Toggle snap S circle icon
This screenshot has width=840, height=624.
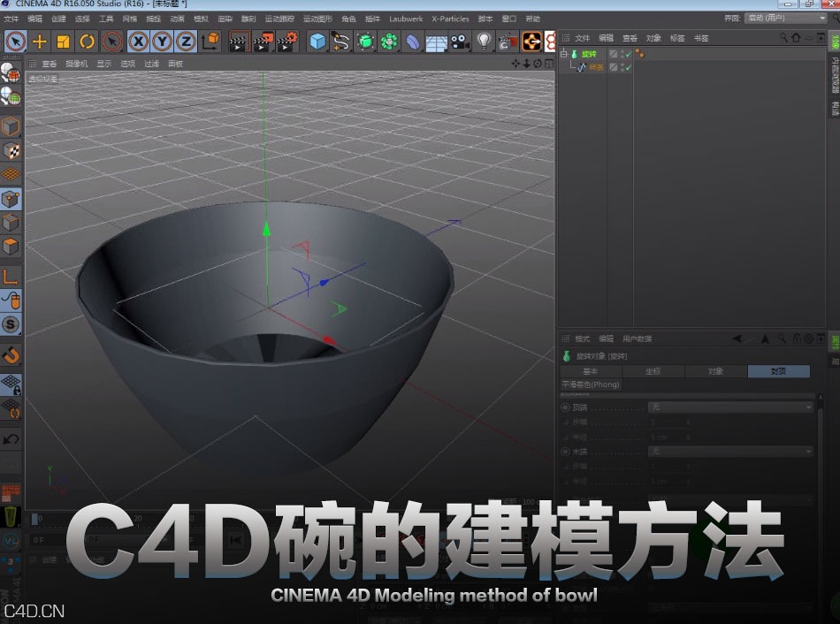pyautogui.click(x=11, y=324)
